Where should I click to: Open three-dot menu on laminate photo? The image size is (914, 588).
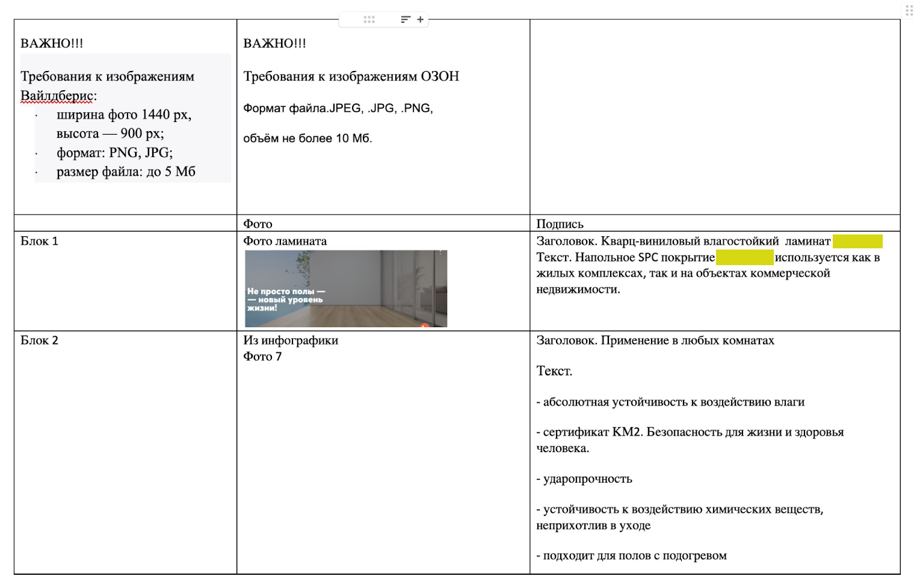(440, 253)
